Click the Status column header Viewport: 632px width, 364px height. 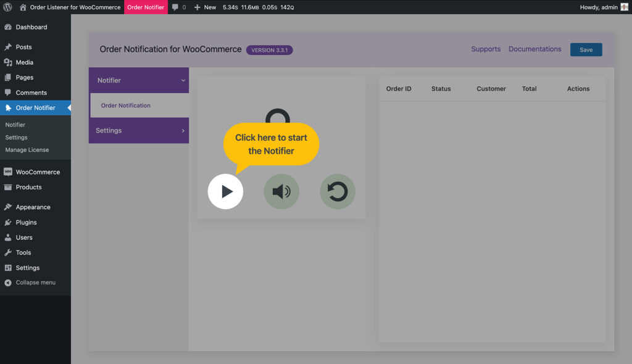click(441, 89)
